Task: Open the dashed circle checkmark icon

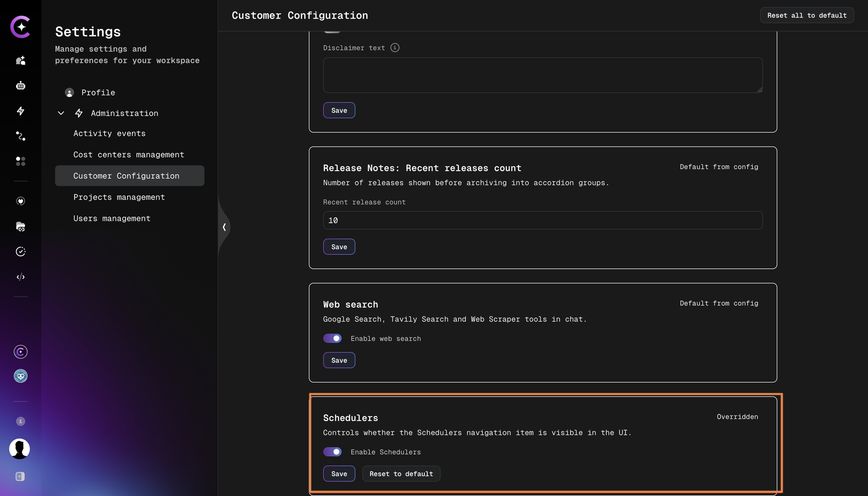Action: click(x=20, y=251)
